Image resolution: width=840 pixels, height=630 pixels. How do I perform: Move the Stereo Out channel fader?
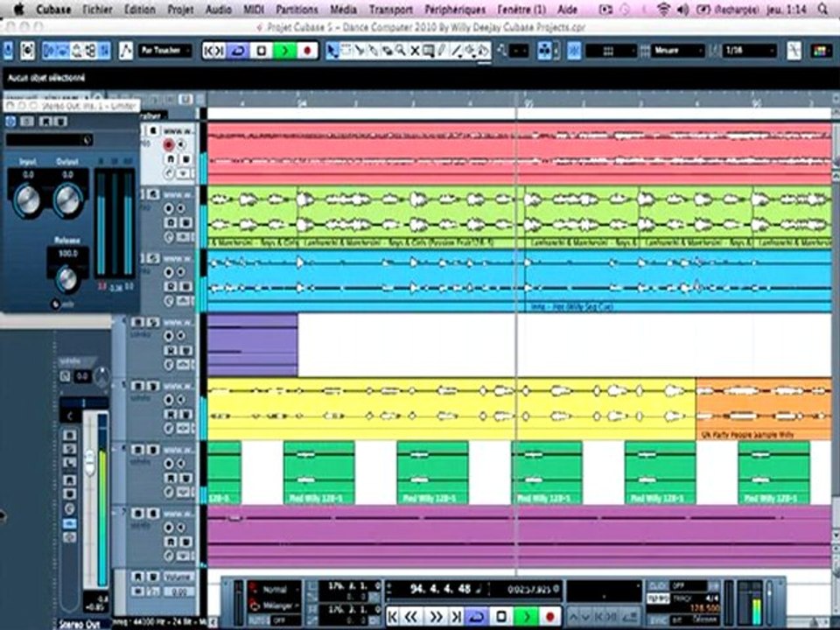click(89, 462)
